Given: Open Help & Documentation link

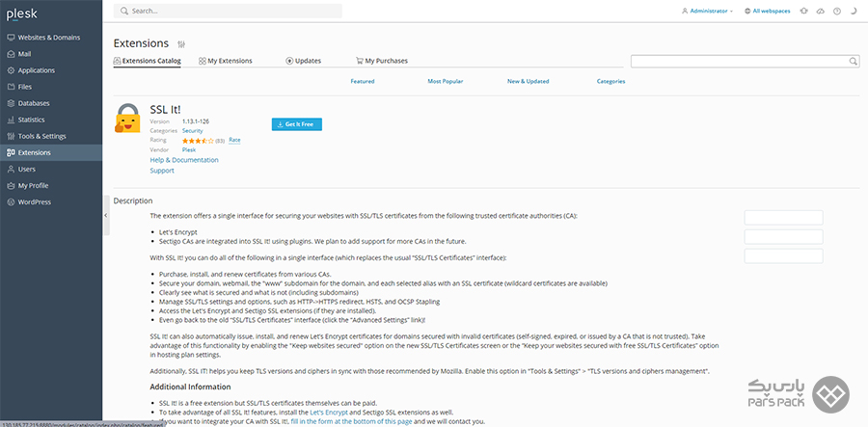Looking at the screenshot, I should (184, 160).
